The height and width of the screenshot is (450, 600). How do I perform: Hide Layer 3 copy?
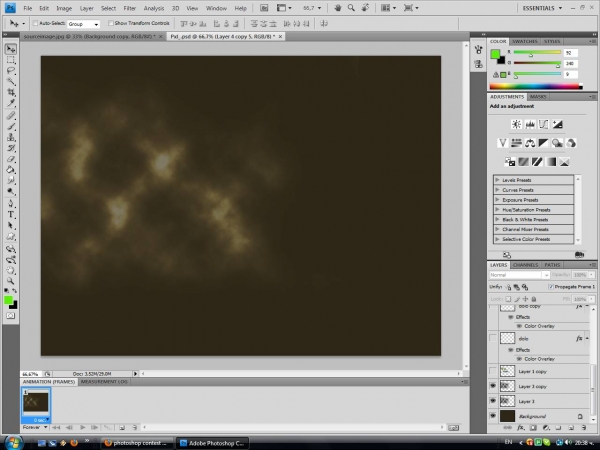point(493,386)
